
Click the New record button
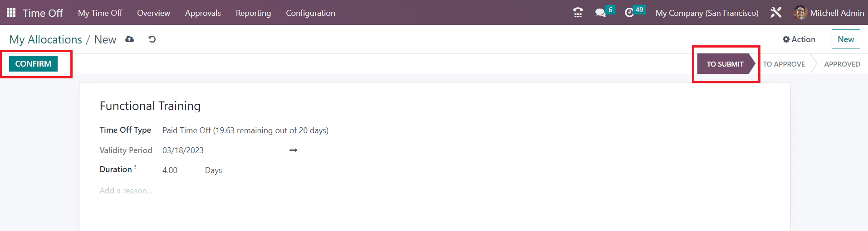pos(846,39)
